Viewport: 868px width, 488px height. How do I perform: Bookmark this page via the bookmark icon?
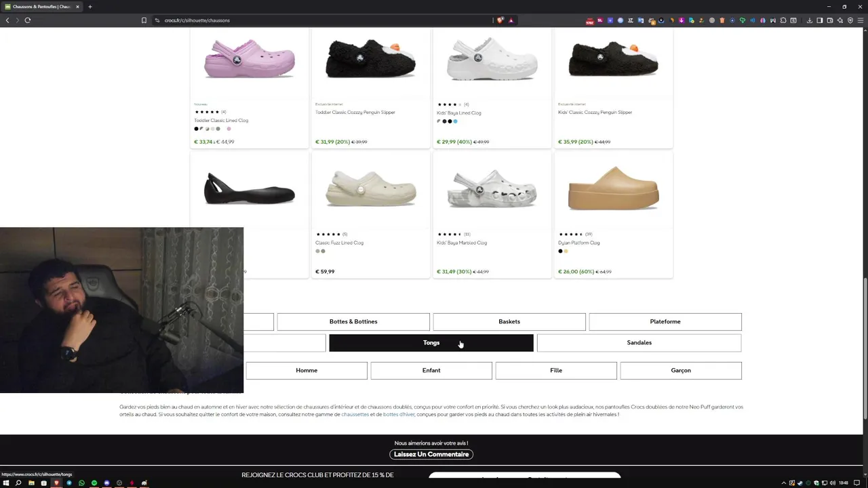tap(144, 20)
